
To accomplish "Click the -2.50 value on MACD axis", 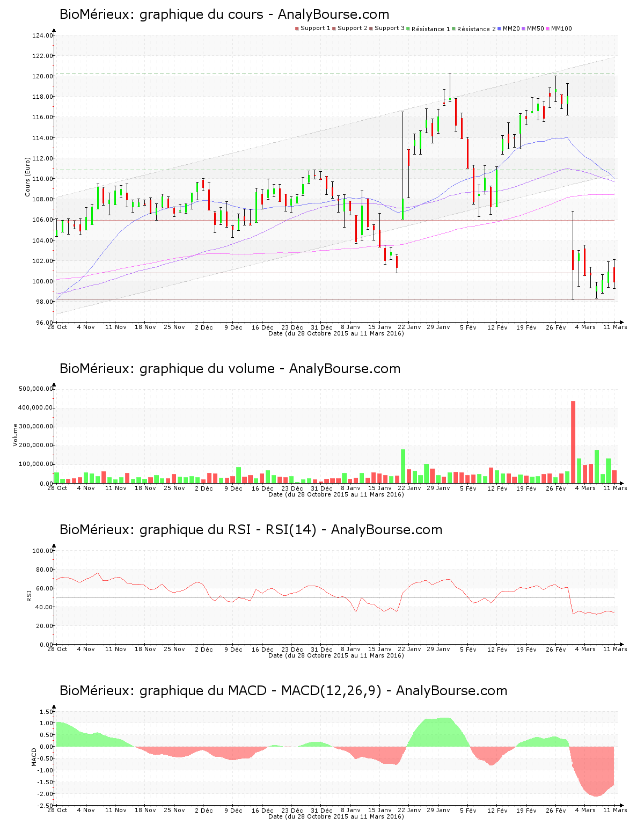I will coord(45,806).
